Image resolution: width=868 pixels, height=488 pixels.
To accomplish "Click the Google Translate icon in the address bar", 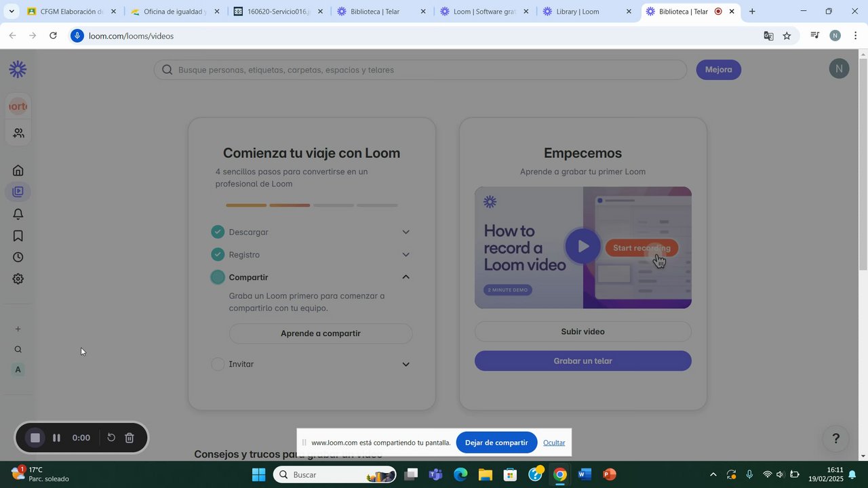I will [768, 36].
